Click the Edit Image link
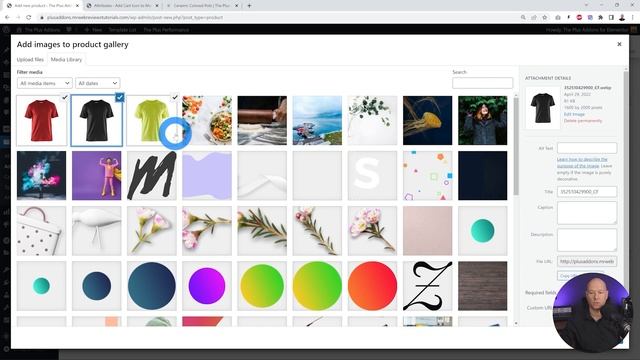The height and width of the screenshot is (360, 640). [574, 114]
